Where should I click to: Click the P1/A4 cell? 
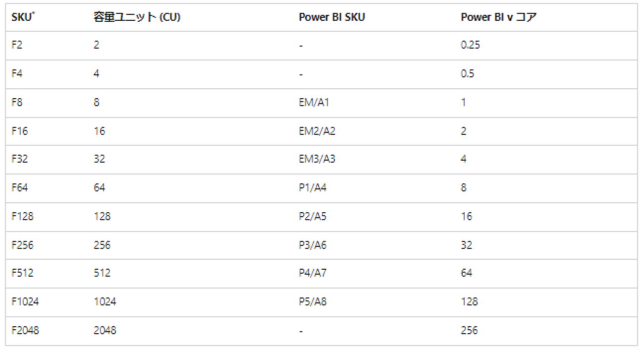coord(313,188)
